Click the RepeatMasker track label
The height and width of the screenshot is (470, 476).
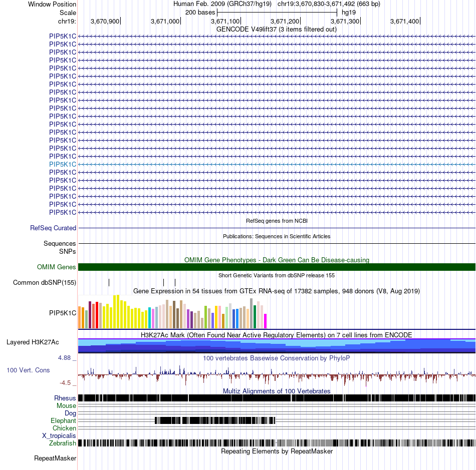pyautogui.click(x=55, y=458)
